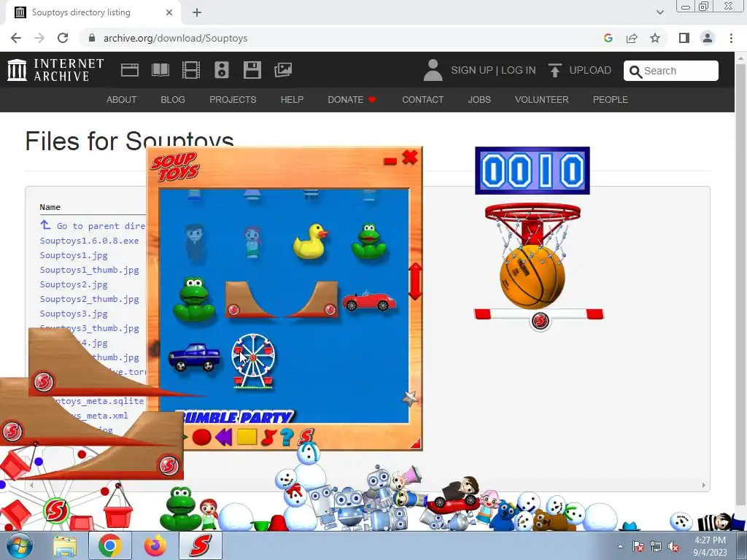Open the VOLUNTEER menu item
This screenshot has width=747, height=560.
[x=542, y=99]
